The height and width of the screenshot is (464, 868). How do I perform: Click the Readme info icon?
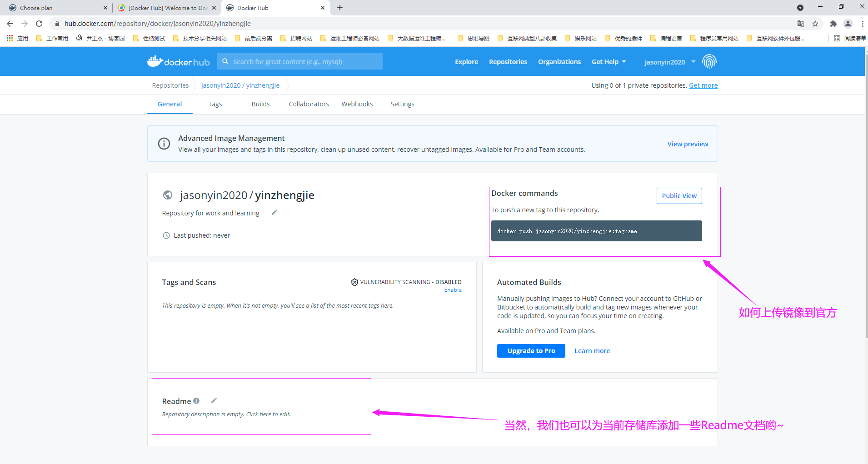[196, 401]
